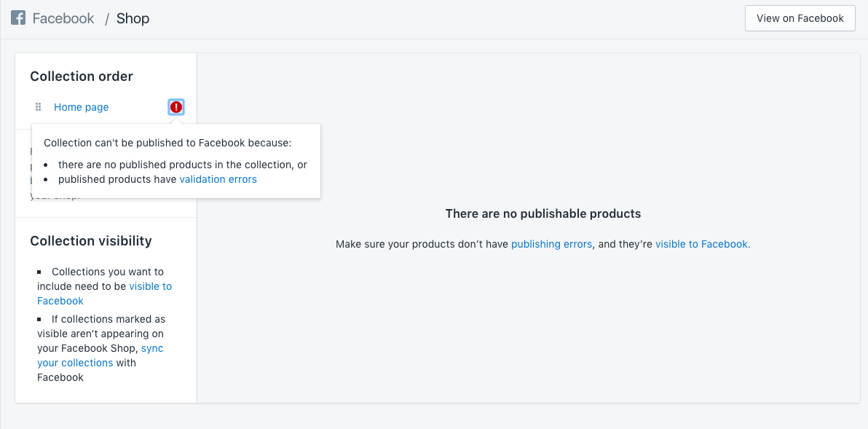Click the There are no publishable products heading
The height and width of the screenshot is (429, 868).
coord(542,213)
